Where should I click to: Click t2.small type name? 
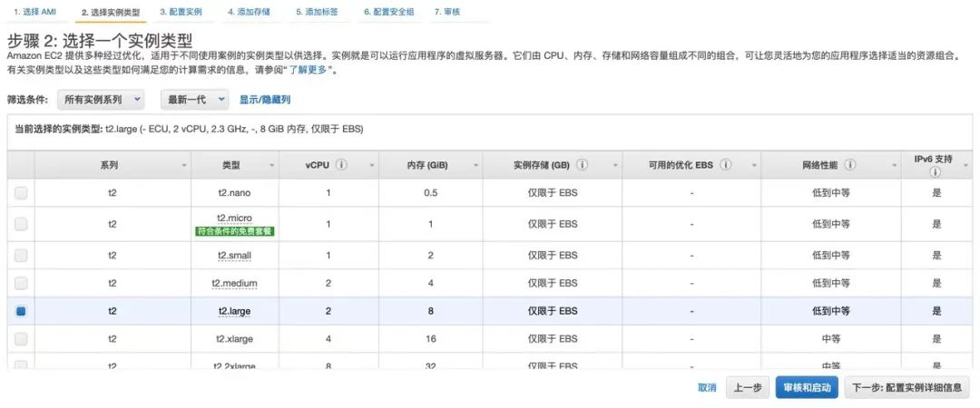click(234, 256)
